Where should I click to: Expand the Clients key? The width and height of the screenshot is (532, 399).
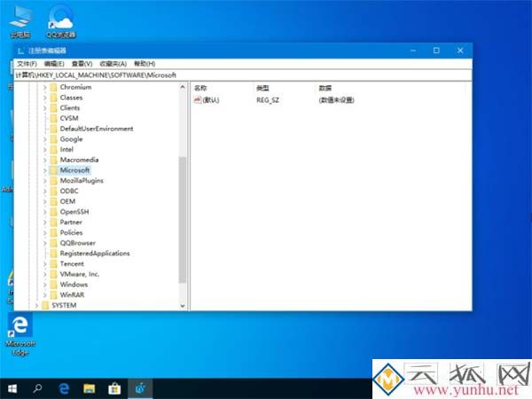tap(45, 108)
